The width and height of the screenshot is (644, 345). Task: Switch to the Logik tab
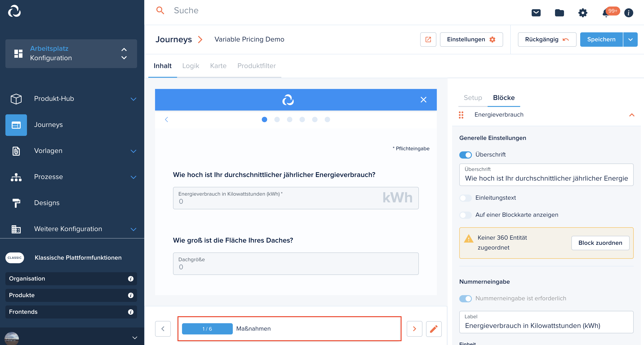click(x=191, y=66)
